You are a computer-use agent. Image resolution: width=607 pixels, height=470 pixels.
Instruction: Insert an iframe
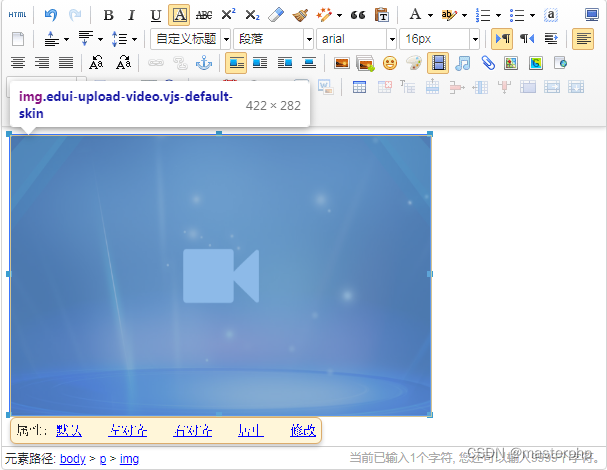pyautogui.click(x=560, y=63)
